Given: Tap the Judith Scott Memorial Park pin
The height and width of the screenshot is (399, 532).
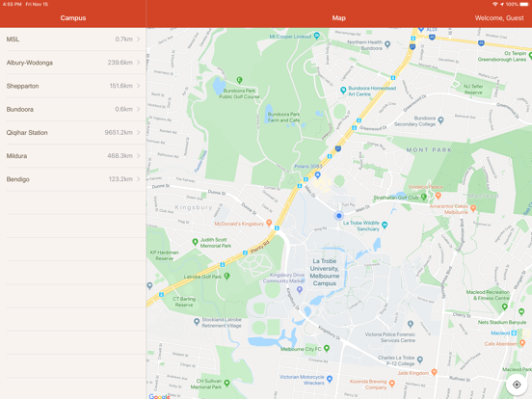Looking at the screenshot, I should (x=195, y=242).
